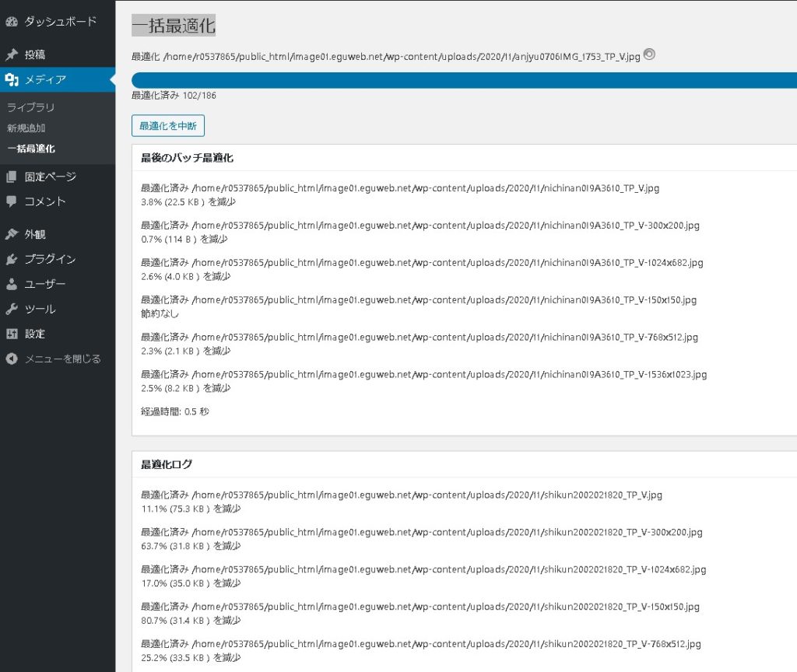
Task: Click the 一括最適化 page heading
Action: point(174,25)
